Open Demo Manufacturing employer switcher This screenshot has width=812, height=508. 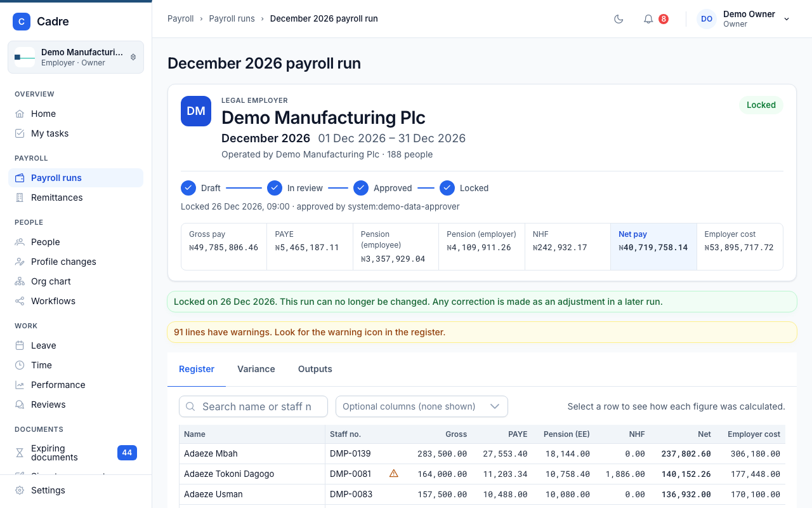pyautogui.click(x=76, y=57)
